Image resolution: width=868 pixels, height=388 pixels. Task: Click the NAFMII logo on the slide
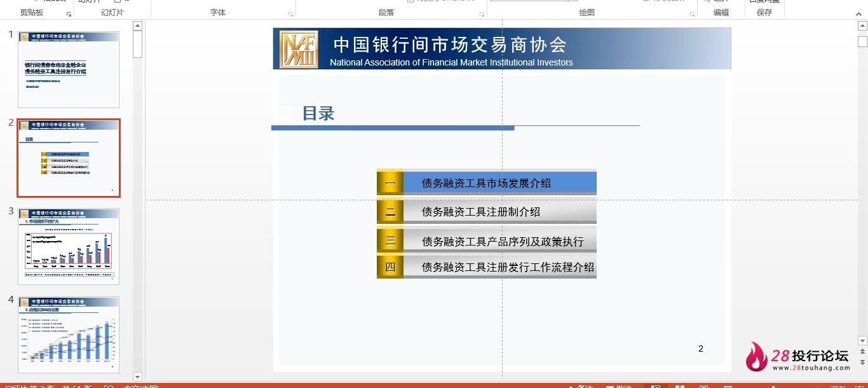click(299, 49)
